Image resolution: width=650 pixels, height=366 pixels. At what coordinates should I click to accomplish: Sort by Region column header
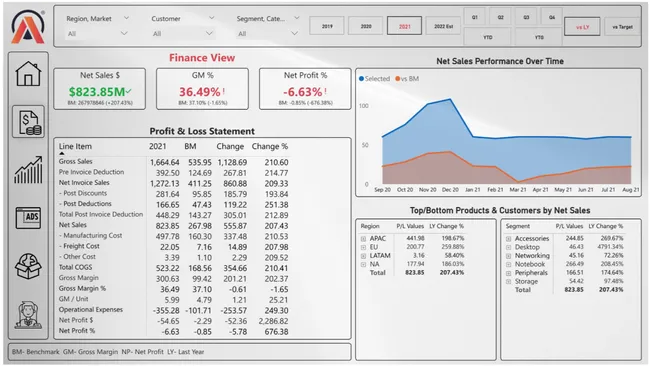(x=370, y=226)
